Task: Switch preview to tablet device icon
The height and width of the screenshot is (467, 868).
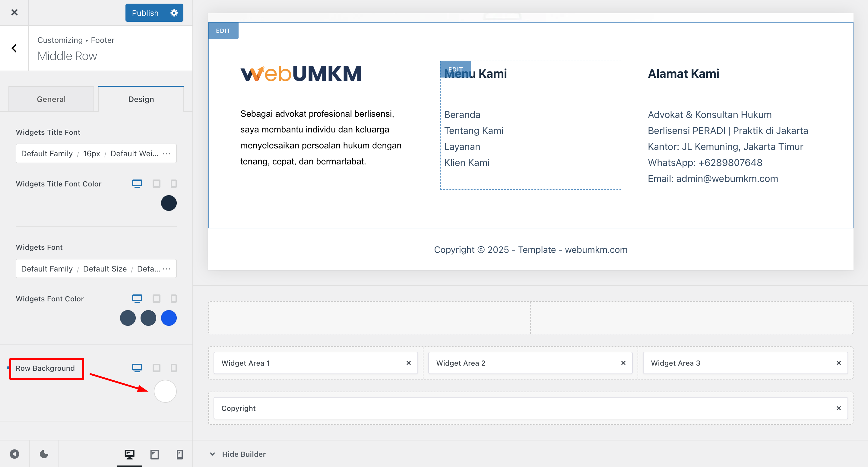Action: click(154, 454)
